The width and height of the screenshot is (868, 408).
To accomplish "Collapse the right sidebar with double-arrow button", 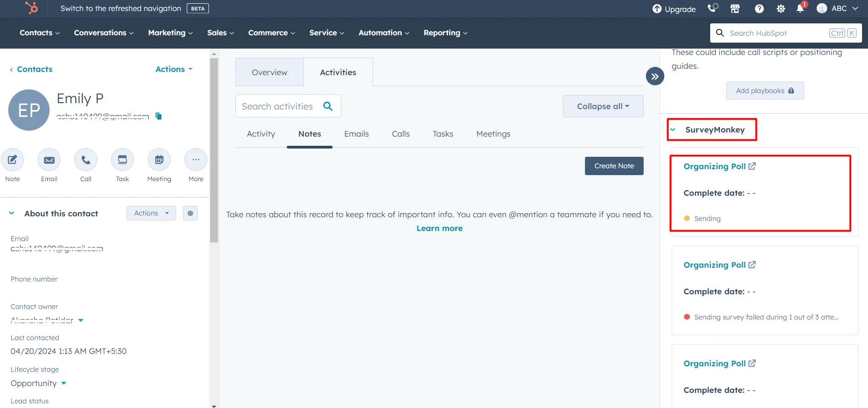I will click(655, 77).
